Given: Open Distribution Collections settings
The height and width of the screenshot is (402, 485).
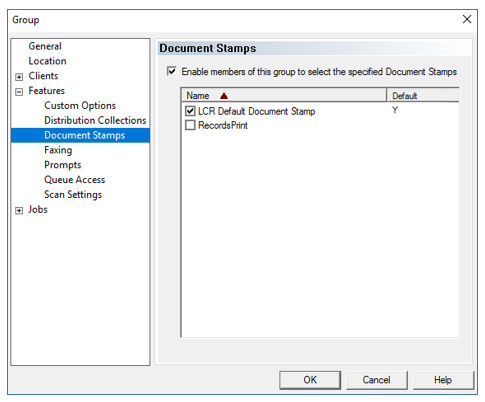Looking at the screenshot, I should tap(95, 120).
